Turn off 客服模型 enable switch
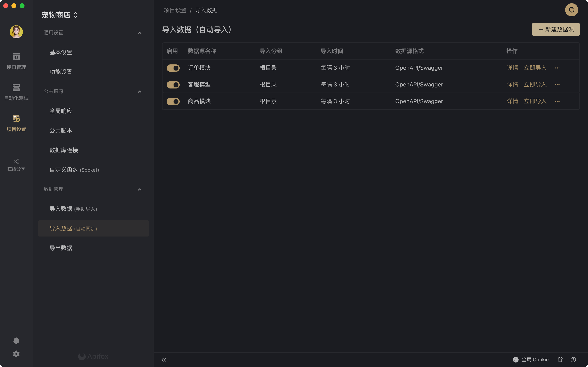Screen dimensions: 588x367 (x=173, y=85)
